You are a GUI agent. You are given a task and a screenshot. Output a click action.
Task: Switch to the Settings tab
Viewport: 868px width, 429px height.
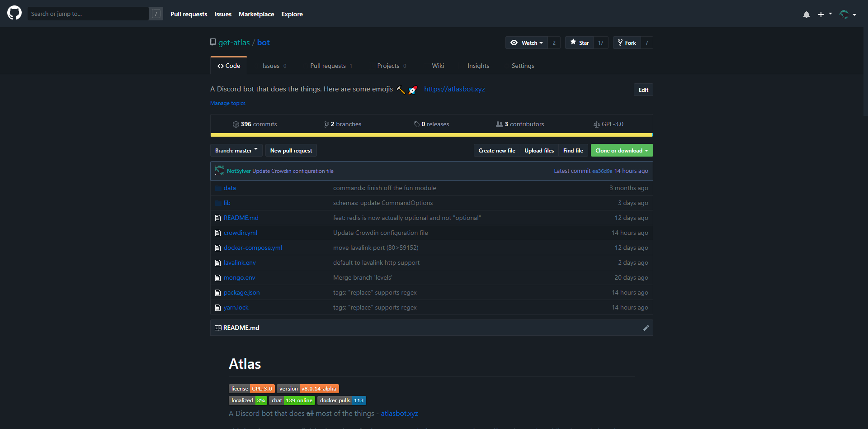point(523,66)
